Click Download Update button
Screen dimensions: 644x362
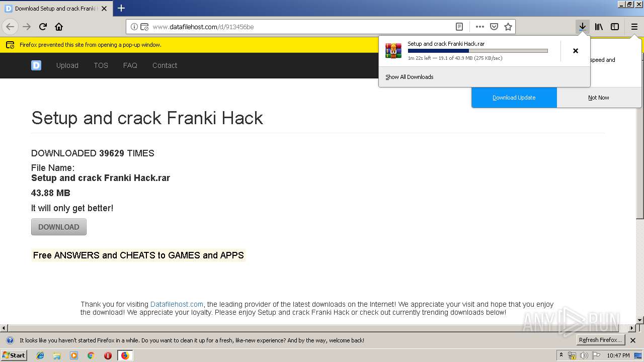[x=514, y=98]
